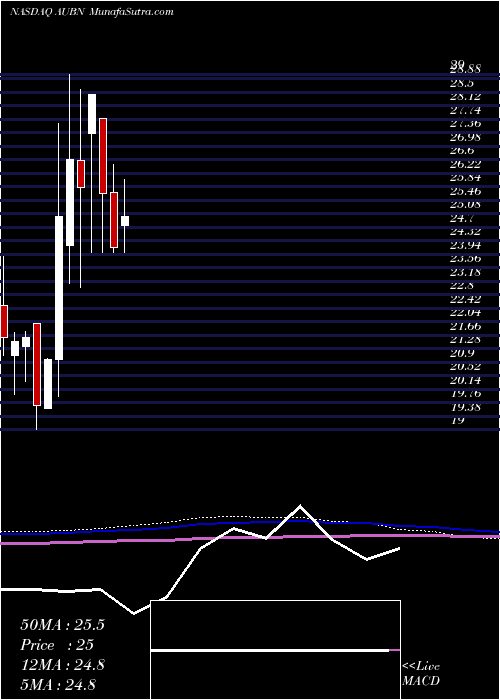Screen dimensions: 500x700
Task: Click the 21.28 price axis label
Action: pos(465,339)
